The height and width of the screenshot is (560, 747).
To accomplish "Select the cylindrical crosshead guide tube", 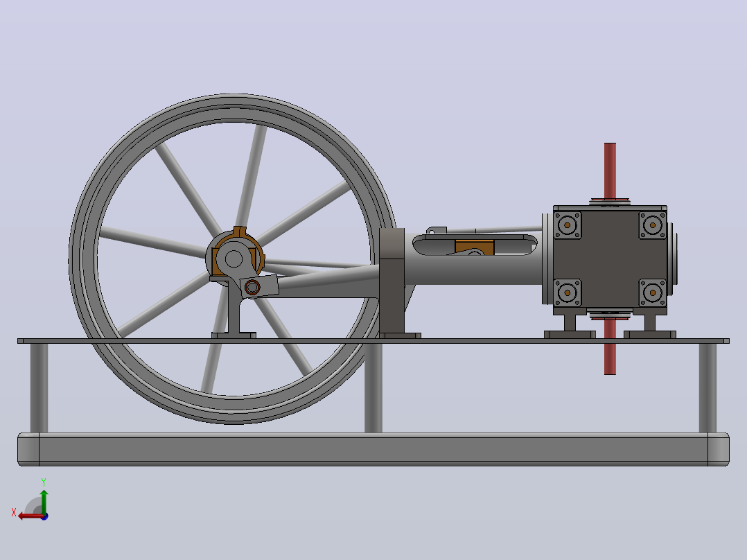I will pyautogui.click(x=474, y=270).
